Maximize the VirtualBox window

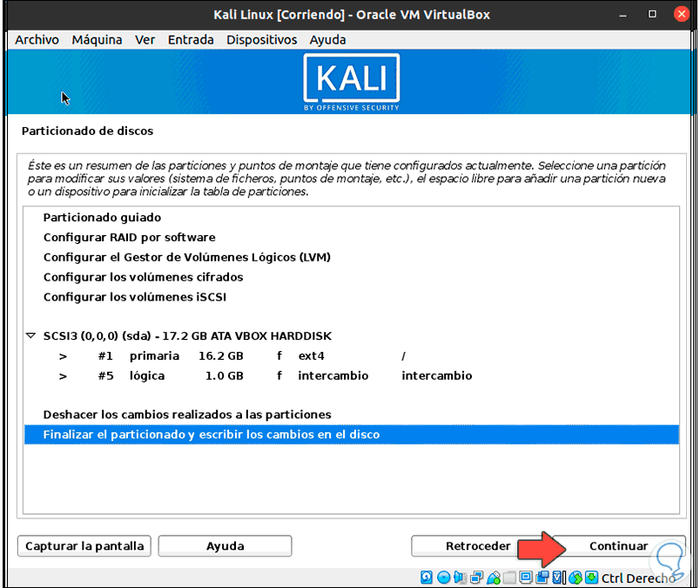652,14
